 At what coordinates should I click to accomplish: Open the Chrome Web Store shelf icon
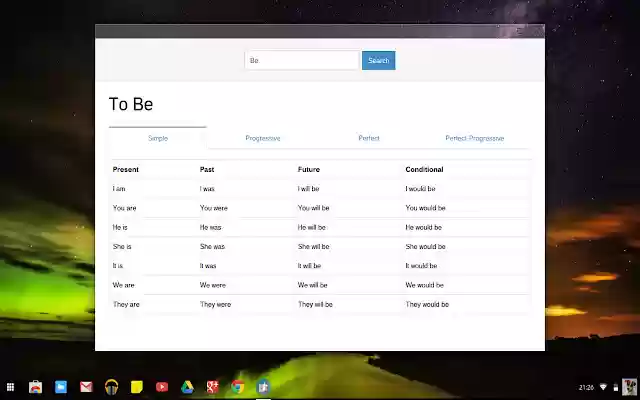[36, 387]
